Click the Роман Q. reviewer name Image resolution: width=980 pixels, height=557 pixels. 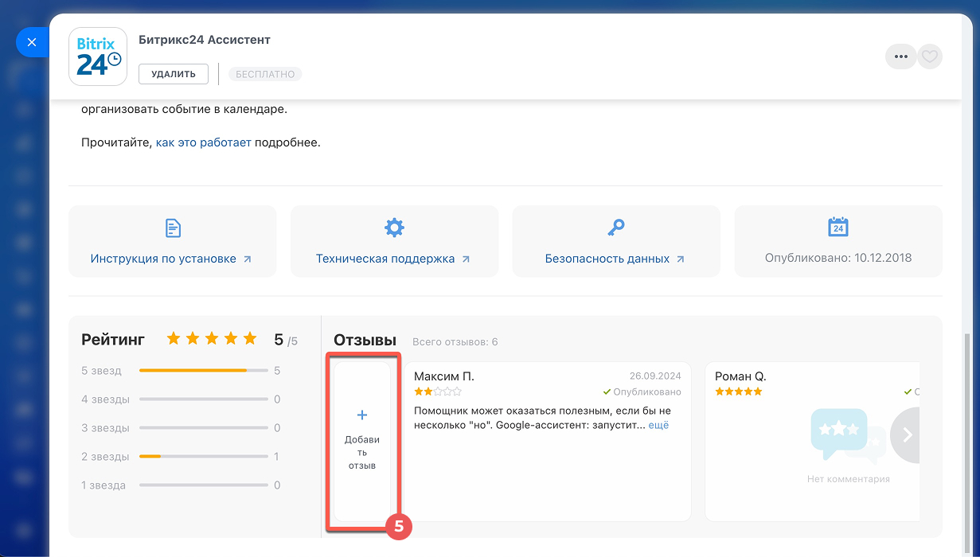tap(740, 376)
